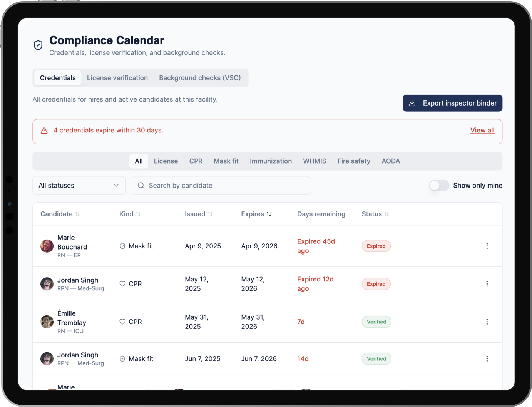Select the WHMIS filter tab
This screenshot has width=532, height=407.
pos(315,161)
